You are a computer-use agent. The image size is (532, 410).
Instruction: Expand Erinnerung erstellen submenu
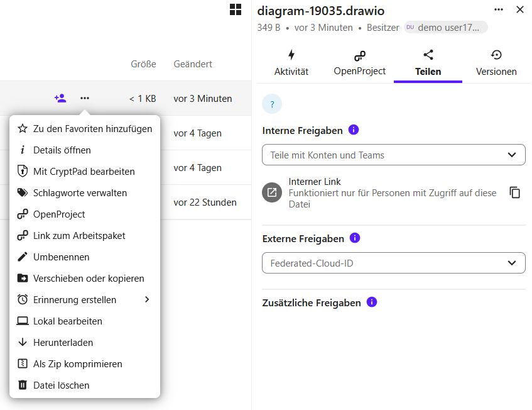coord(85,299)
